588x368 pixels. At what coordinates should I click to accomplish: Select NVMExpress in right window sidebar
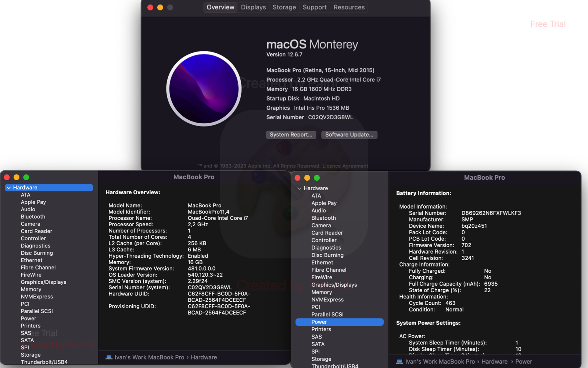(327, 300)
